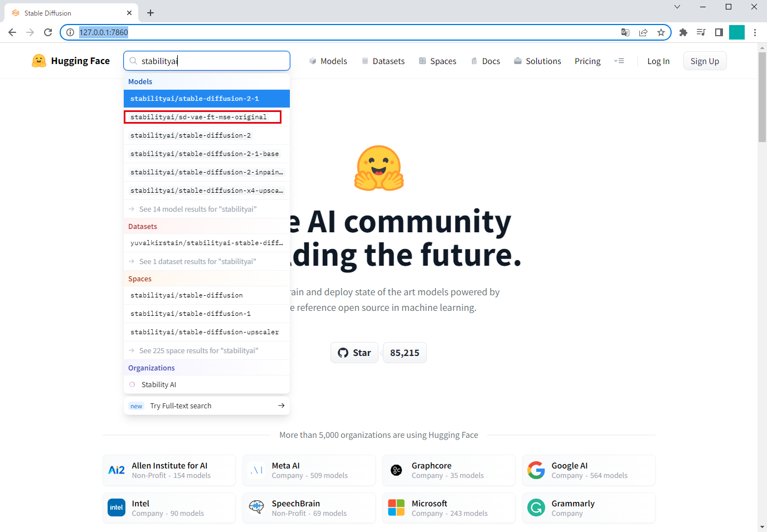Bookmark this page with the star icon
The width and height of the screenshot is (767, 532).
click(661, 32)
